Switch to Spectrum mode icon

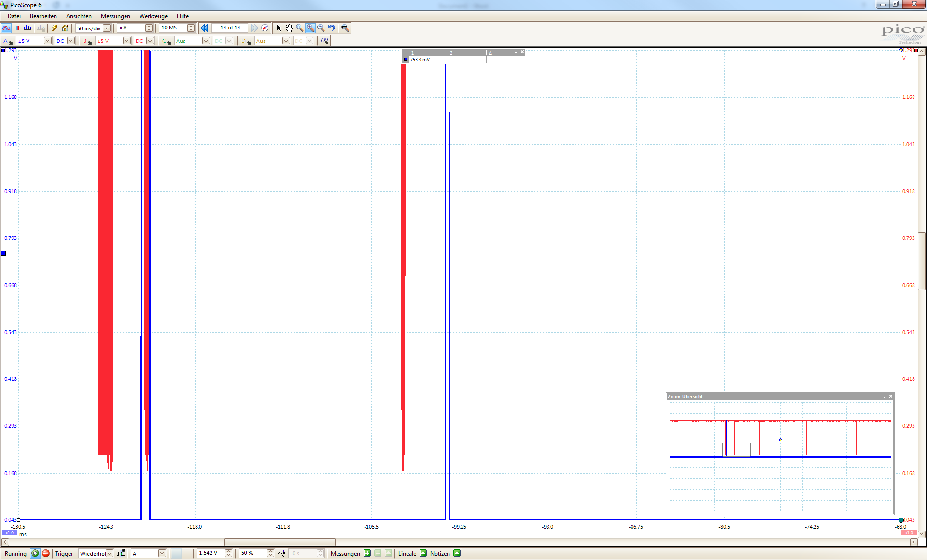(28, 28)
